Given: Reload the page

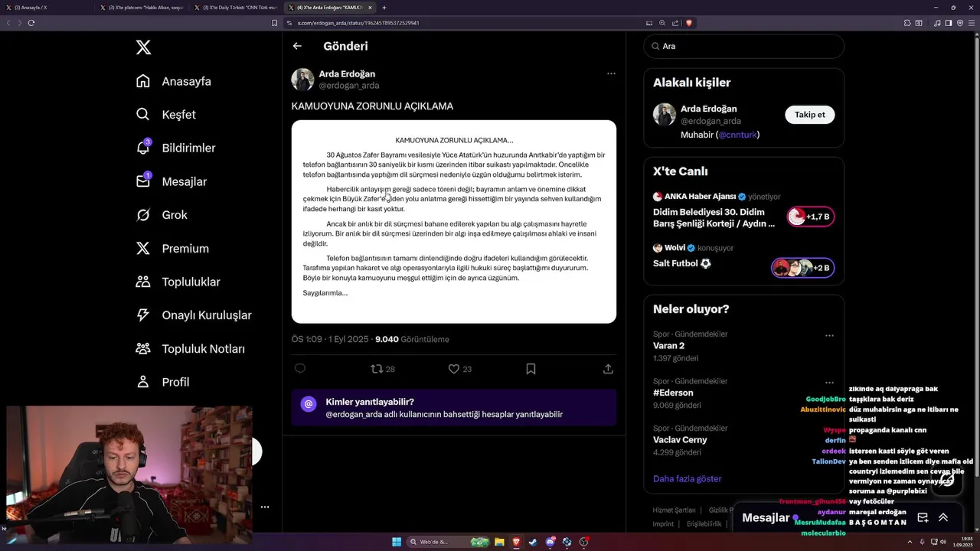Looking at the screenshot, I should pos(31,23).
